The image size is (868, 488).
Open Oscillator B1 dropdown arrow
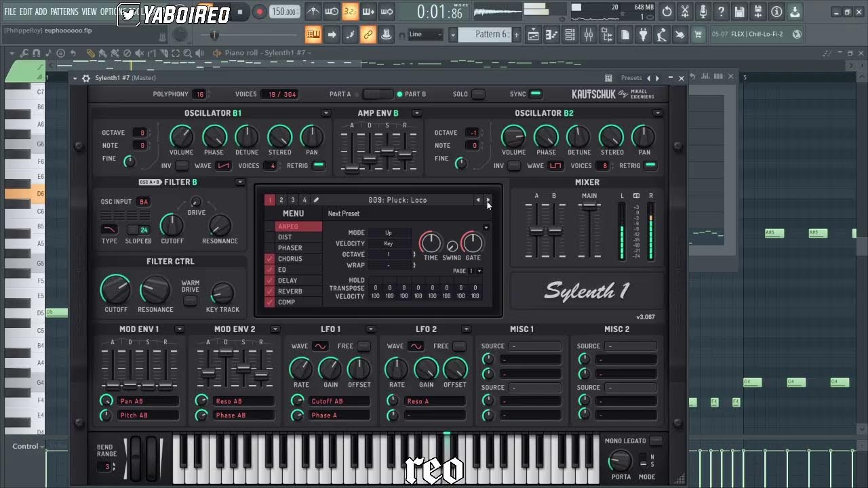(326, 113)
